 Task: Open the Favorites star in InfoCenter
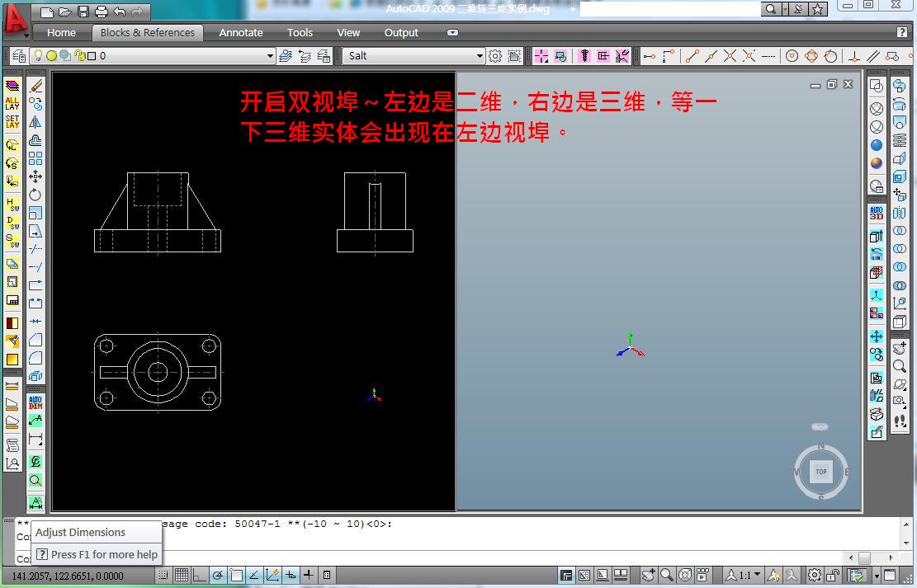(x=818, y=9)
